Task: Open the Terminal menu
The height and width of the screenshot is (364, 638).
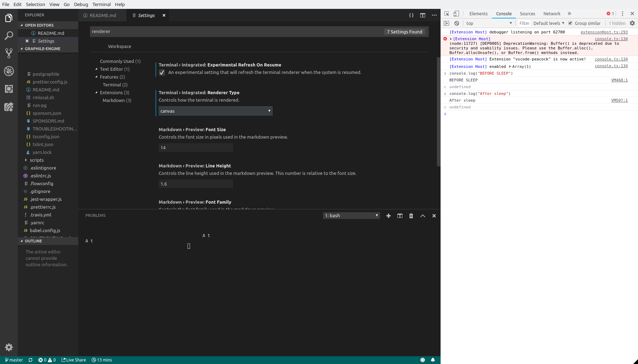Action: (101, 4)
